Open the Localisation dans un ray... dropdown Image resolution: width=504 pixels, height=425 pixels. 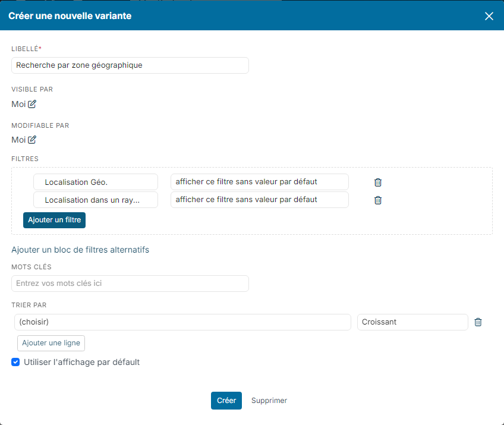(x=96, y=200)
